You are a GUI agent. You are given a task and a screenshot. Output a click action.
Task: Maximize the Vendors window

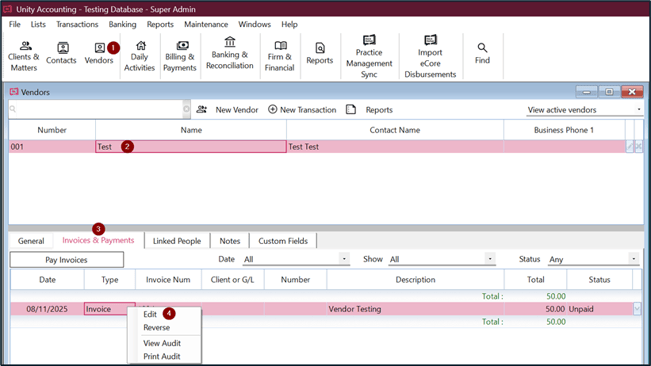point(609,92)
